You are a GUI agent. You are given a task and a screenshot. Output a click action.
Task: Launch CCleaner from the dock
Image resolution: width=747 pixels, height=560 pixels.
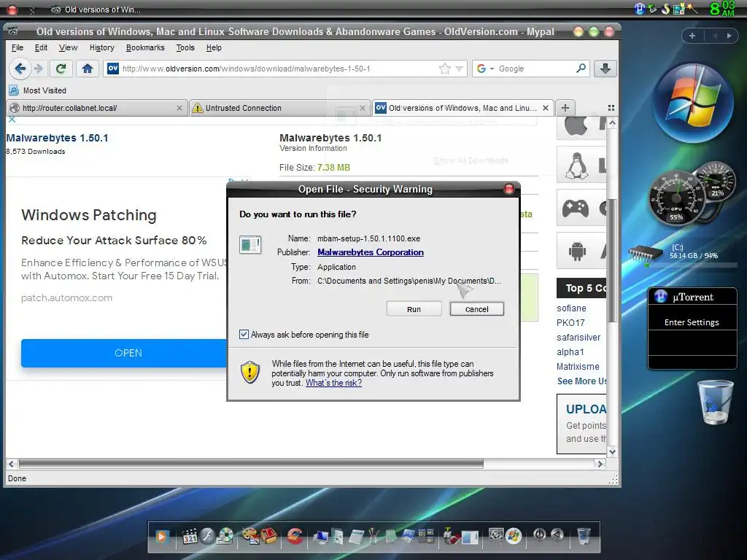tap(295, 536)
